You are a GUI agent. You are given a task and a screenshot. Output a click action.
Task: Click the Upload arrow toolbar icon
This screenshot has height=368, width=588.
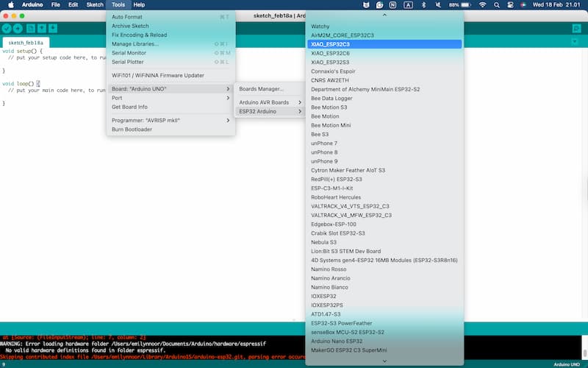[18, 29]
